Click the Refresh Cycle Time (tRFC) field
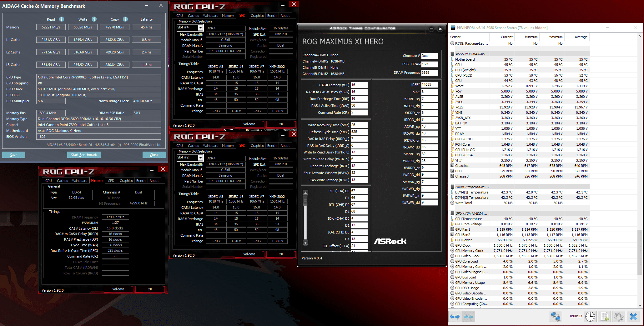644x326 pixels. [x=359, y=132]
